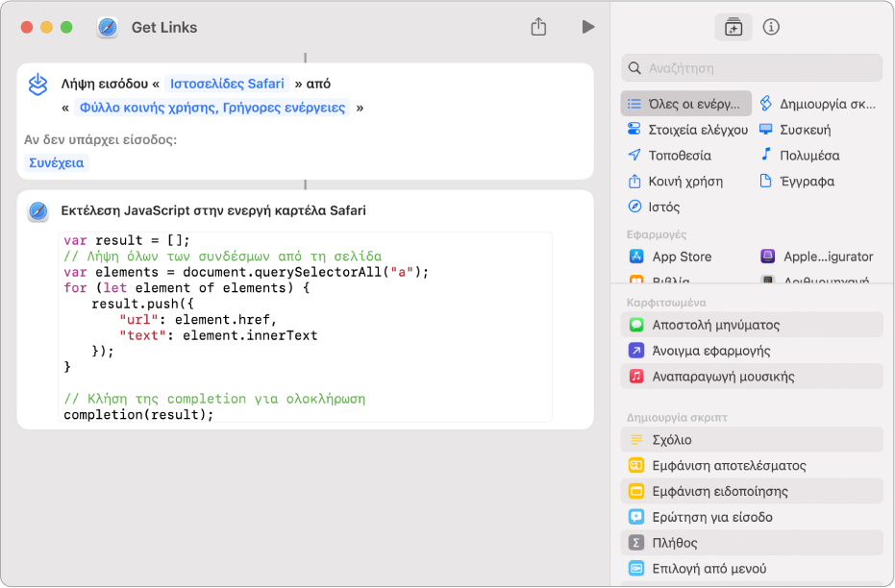
Task: Add Ερώτηση για είσοδο action
Action: [x=752, y=517]
